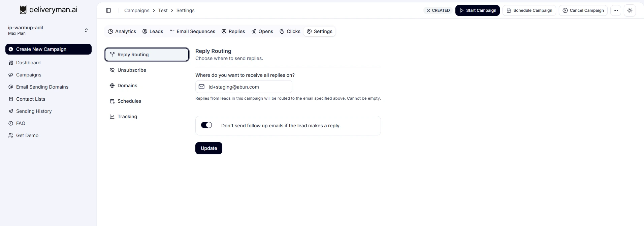Click the reply email address input field
644x226 pixels.
[248, 87]
